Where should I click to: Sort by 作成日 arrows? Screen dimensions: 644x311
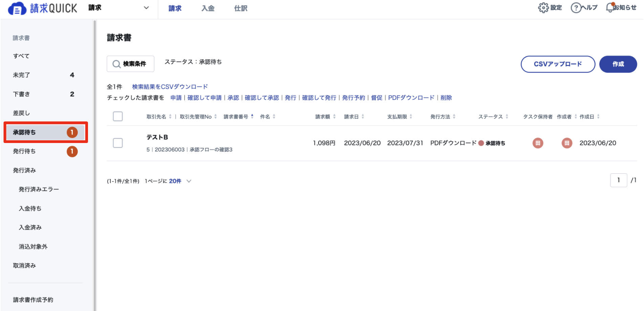point(598,117)
